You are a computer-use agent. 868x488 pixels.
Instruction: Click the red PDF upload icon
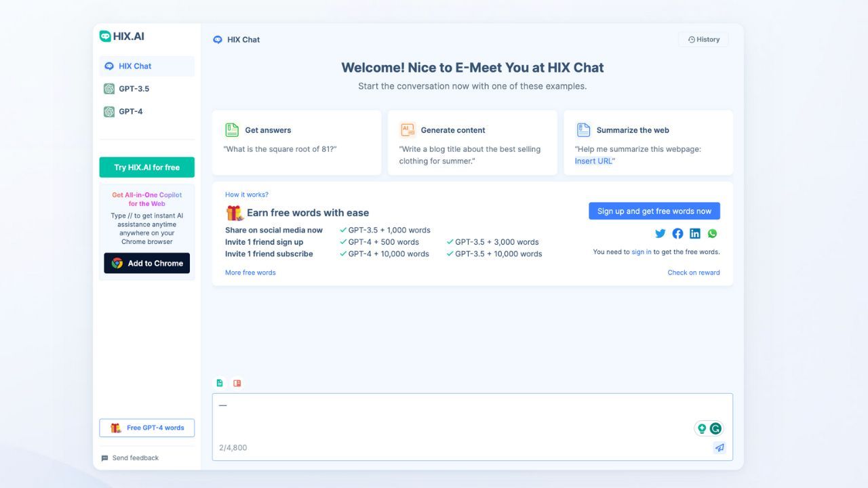(237, 382)
